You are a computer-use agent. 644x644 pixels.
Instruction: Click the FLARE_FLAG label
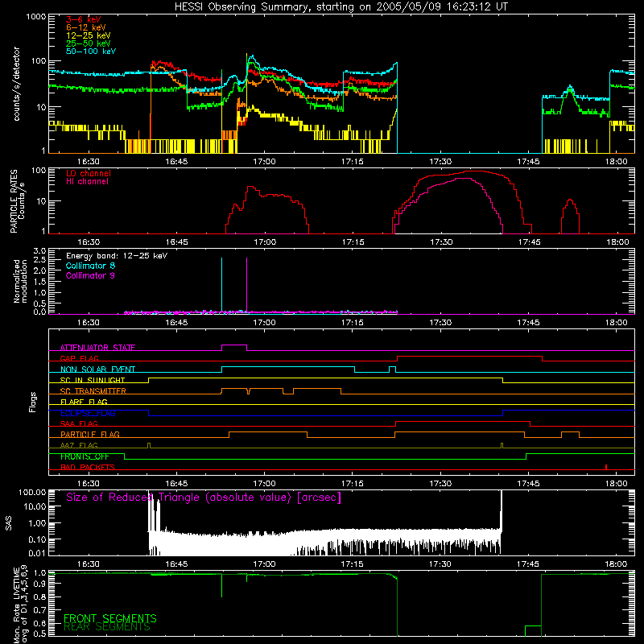click(x=84, y=402)
